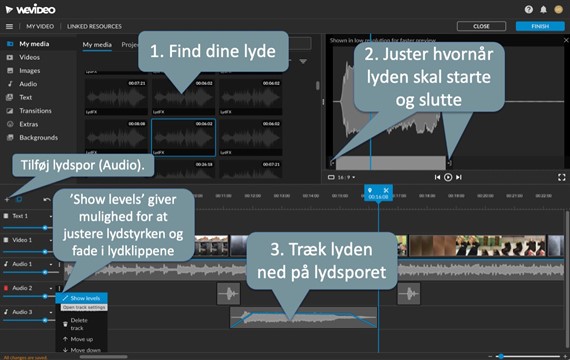This screenshot has height=360, width=570.
Task: Open the Images library section
Action: coord(29,71)
